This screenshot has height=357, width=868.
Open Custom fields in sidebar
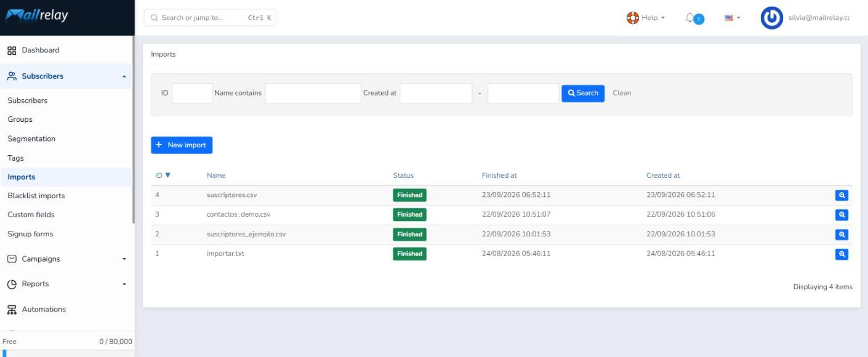click(31, 215)
